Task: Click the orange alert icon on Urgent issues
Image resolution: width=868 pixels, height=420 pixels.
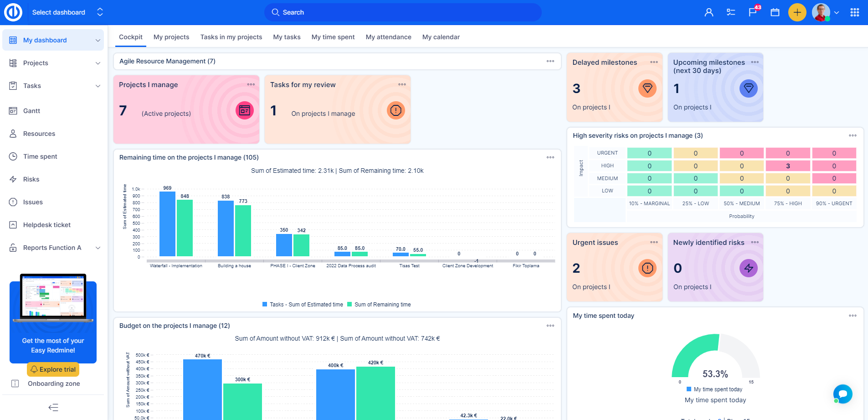Action: point(647,268)
